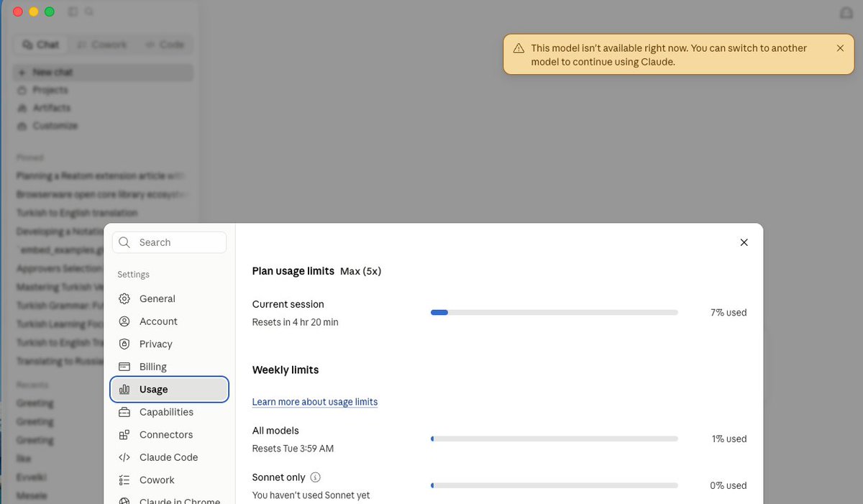Screen dimensions: 863x504
Task: Open pinned chat Turkish Learning
Action: pos(61,324)
